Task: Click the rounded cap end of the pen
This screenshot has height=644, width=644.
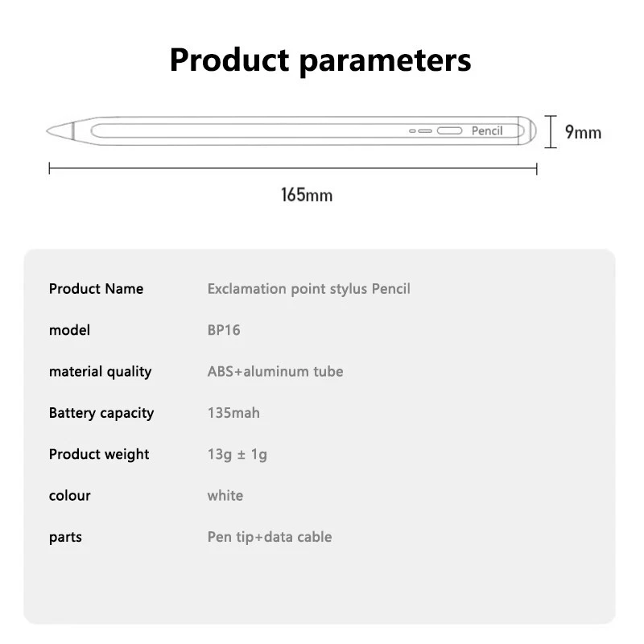Action: [x=528, y=130]
